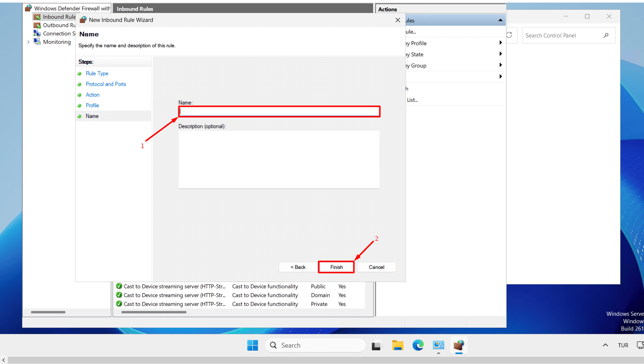644x364 pixels.
Task: Open Windows Firewall taskbar icon
Action: [x=459, y=345]
